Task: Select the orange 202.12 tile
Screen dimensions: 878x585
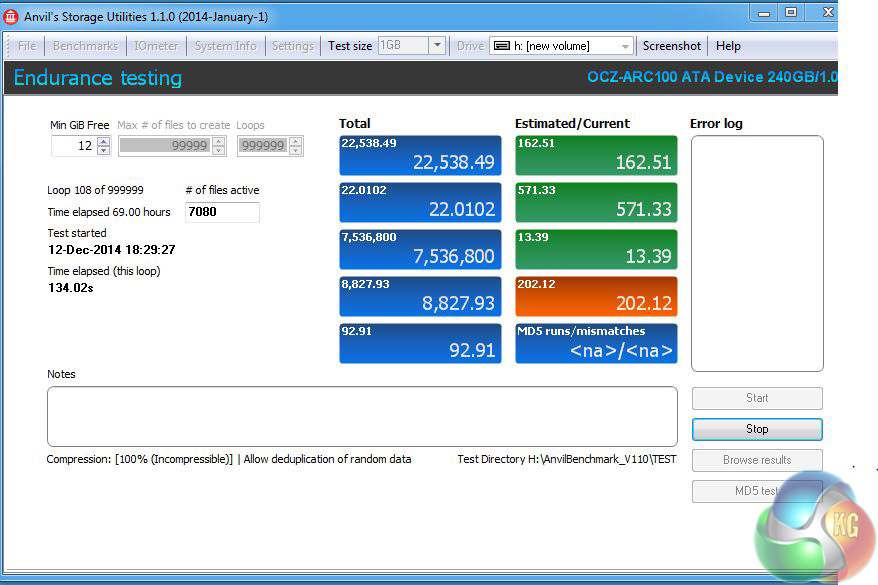Action: 595,297
